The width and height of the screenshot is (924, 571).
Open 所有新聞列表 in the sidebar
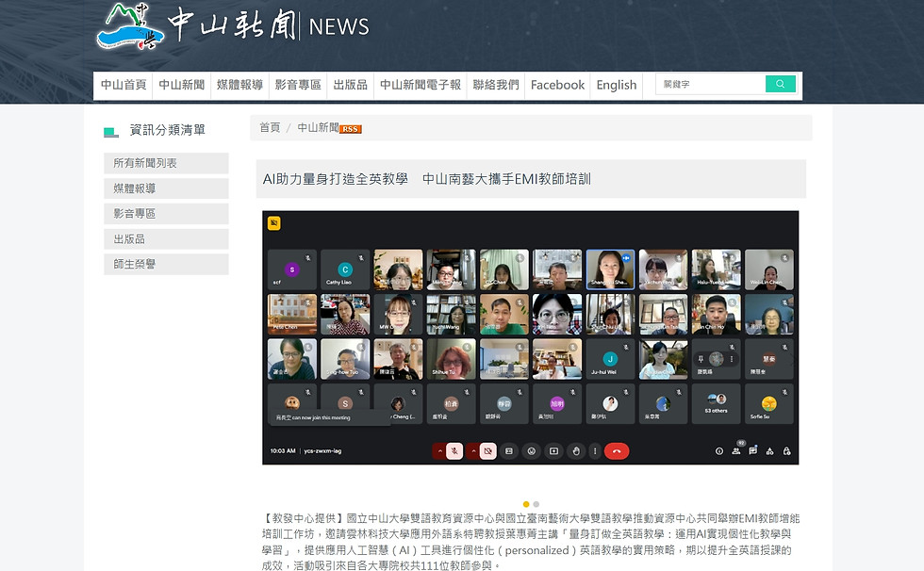[166, 163]
